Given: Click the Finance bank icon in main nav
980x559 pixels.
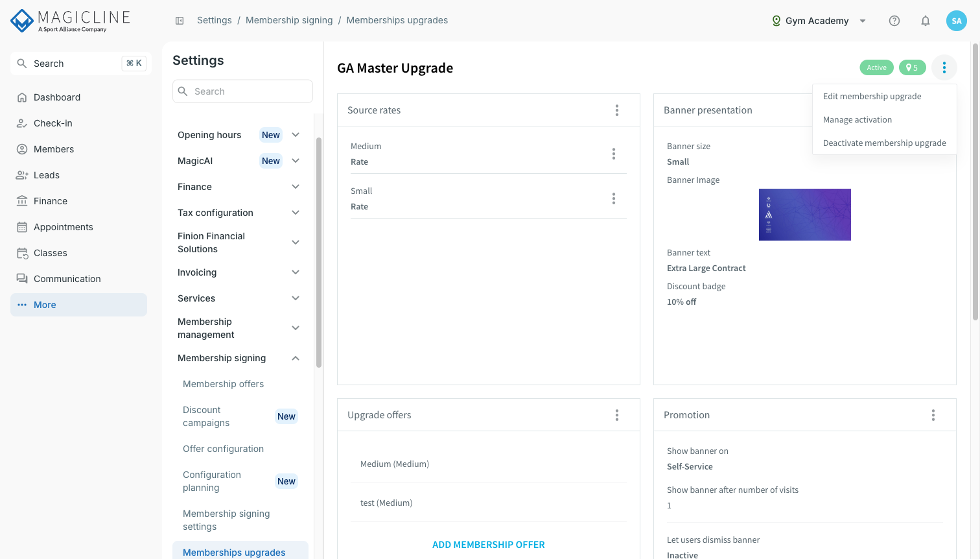Looking at the screenshot, I should tap(22, 201).
